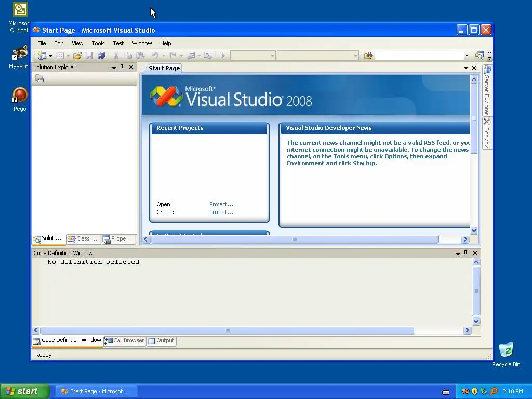Viewport: 532px width, 399px height.
Task: Click the Start Debugging play icon
Action: 223,56
